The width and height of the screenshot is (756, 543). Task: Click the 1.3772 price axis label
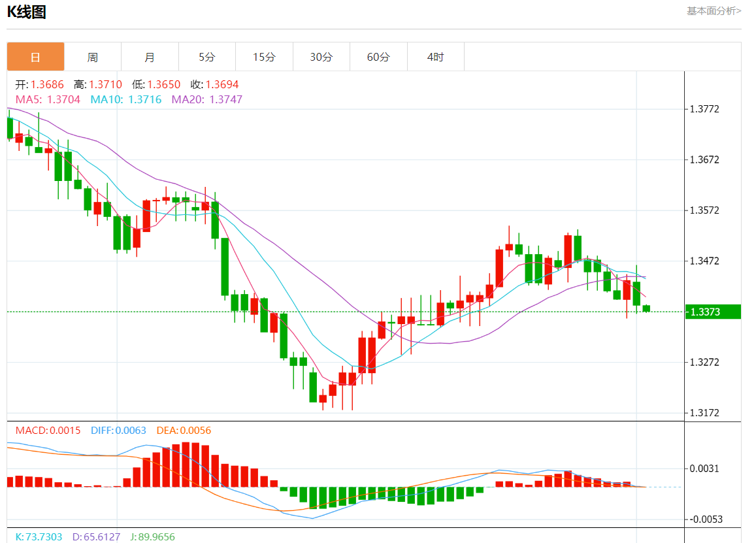[x=704, y=109]
